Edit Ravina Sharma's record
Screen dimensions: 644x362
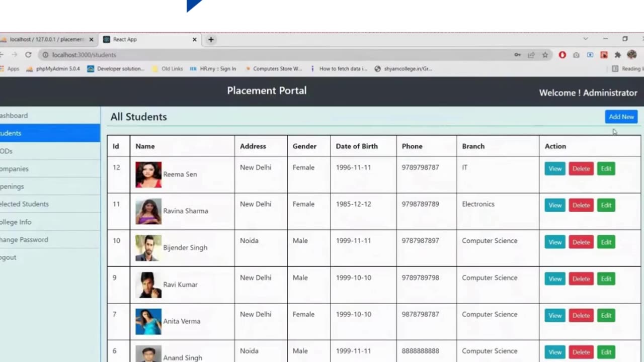tap(606, 205)
